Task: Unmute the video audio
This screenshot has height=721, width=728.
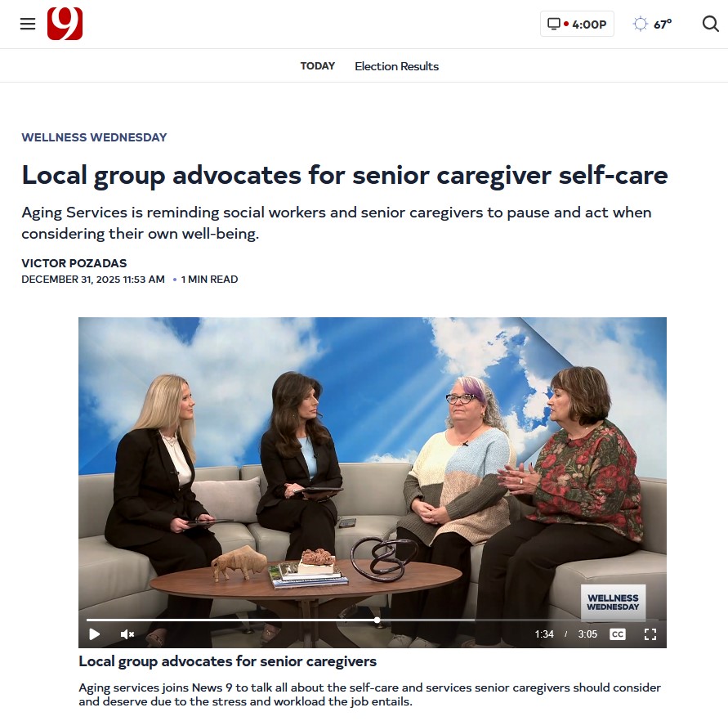Action: pos(127,634)
